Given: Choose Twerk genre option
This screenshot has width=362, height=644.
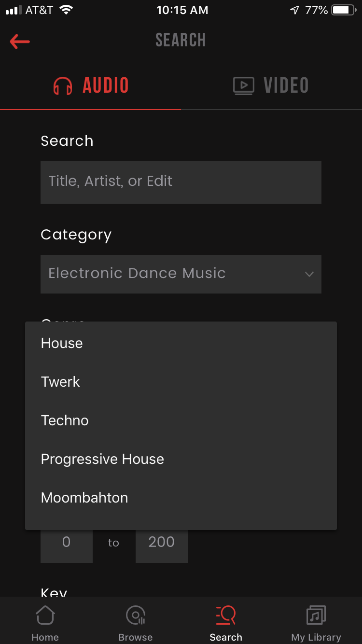Looking at the screenshot, I should point(60,382).
